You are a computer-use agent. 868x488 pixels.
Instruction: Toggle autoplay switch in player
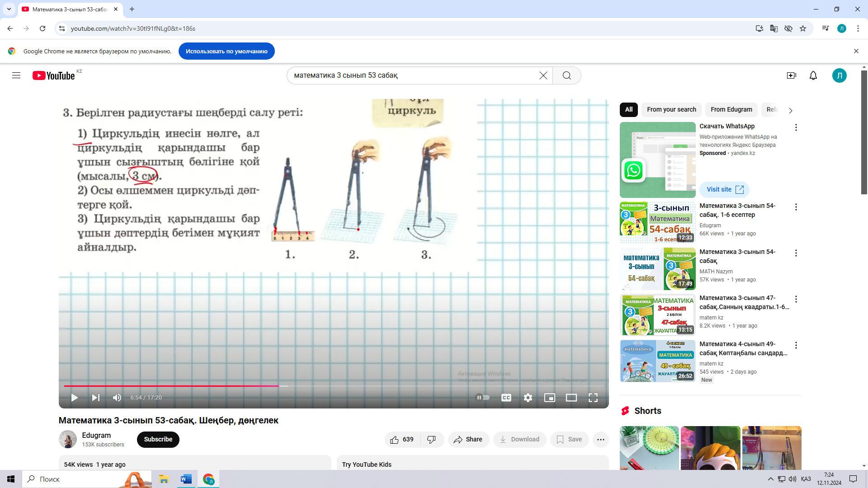(x=483, y=398)
